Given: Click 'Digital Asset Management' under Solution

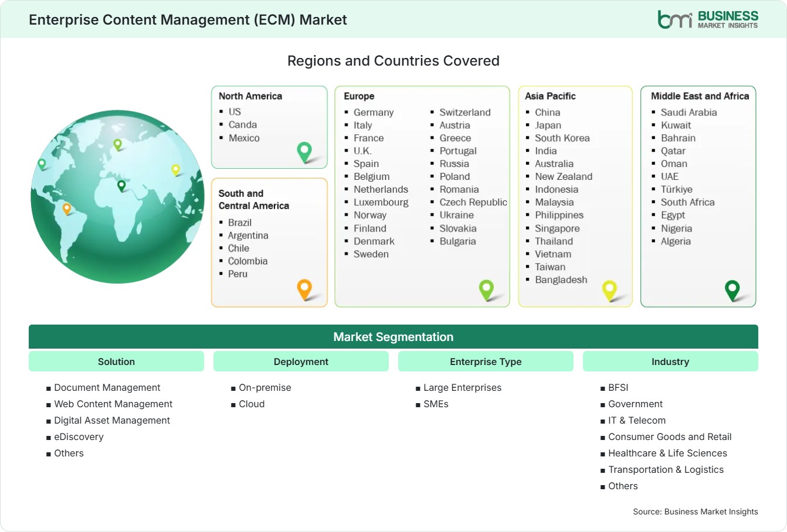Looking at the screenshot, I should tap(112, 421).
